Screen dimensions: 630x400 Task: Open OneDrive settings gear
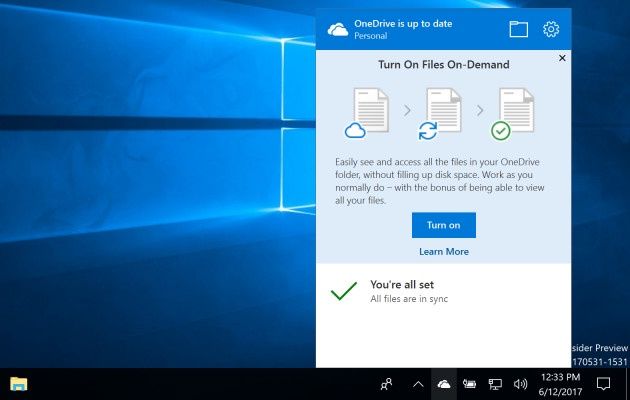[551, 29]
